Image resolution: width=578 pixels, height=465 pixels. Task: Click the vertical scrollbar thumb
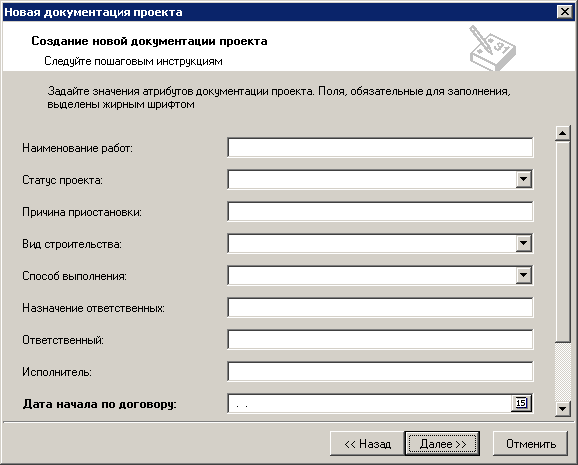(x=563, y=241)
